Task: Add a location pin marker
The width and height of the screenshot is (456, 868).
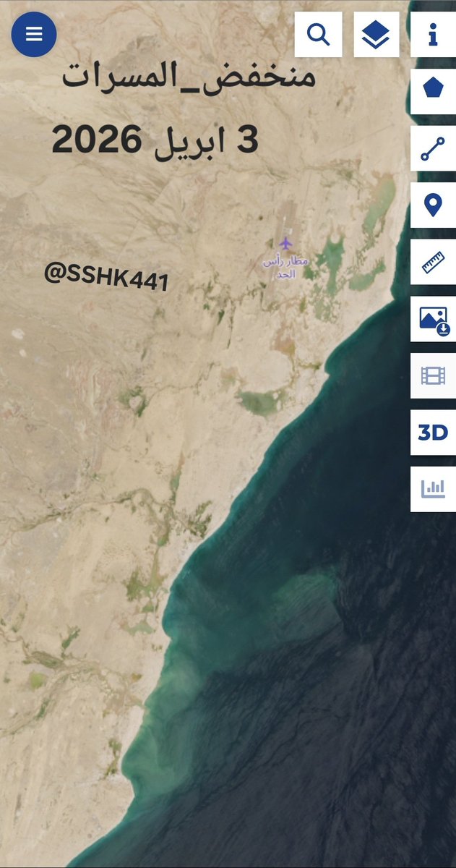Action: tap(433, 205)
